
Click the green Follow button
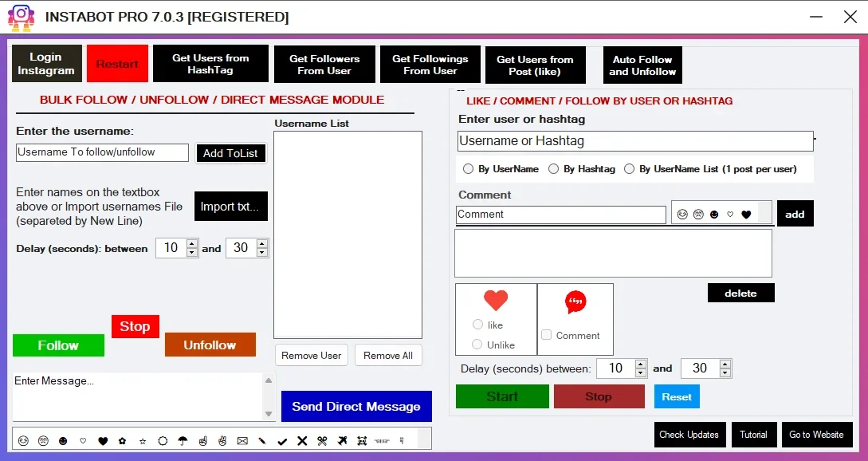pos(58,345)
